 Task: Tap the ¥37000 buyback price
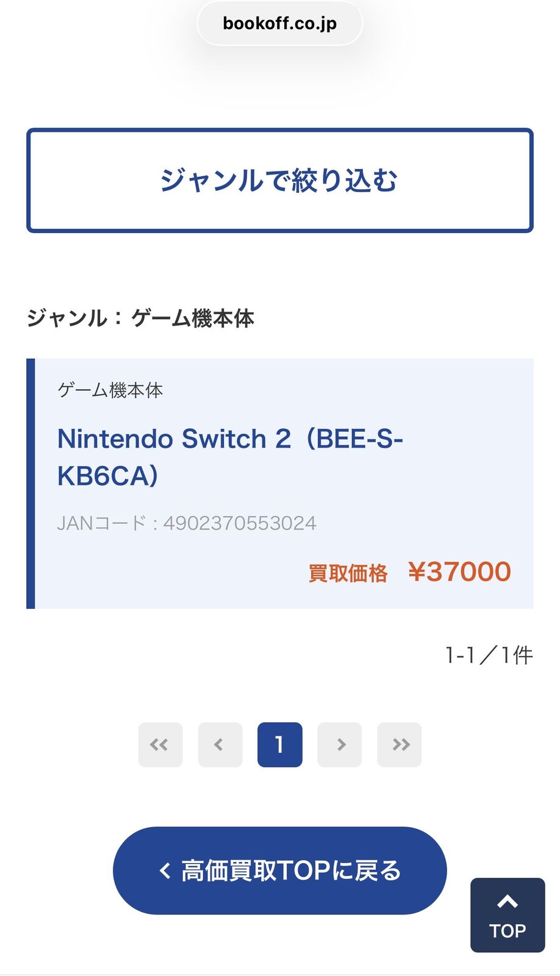tap(459, 572)
